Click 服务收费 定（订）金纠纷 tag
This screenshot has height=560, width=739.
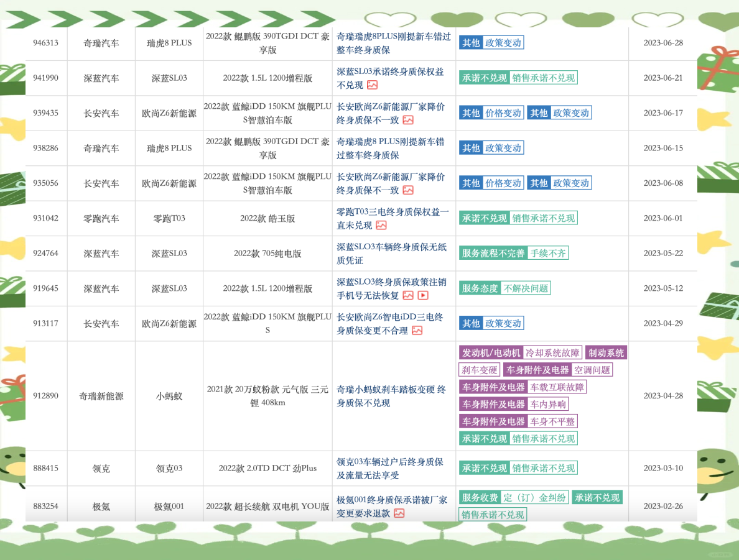[x=514, y=498]
